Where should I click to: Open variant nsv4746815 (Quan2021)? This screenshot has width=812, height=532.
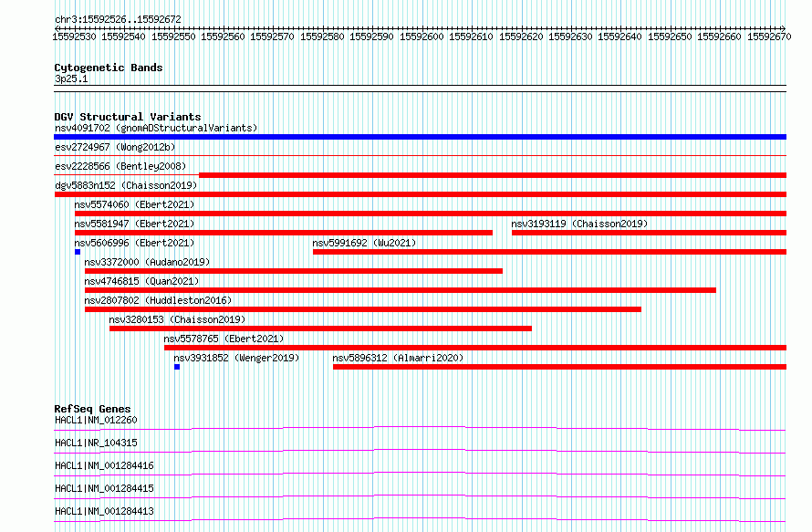(x=141, y=281)
